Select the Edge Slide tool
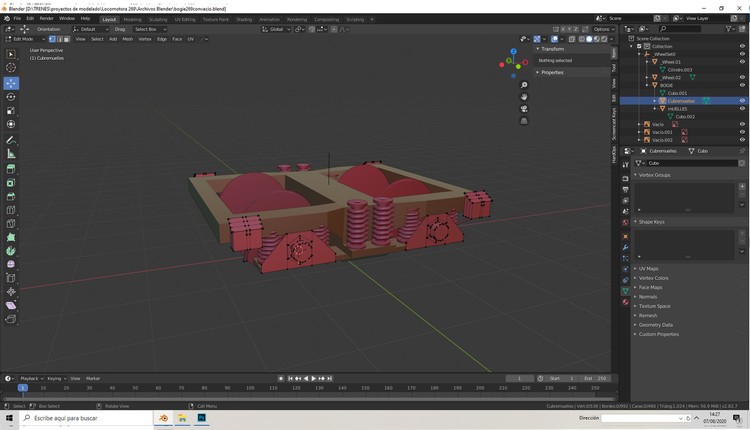The image size is (750, 430). pyautogui.click(x=11, y=278)
